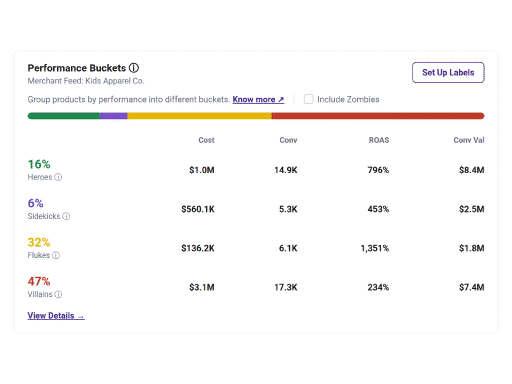
Task: Select purple Sidekicks segment of bar
Action: (114, 116)
